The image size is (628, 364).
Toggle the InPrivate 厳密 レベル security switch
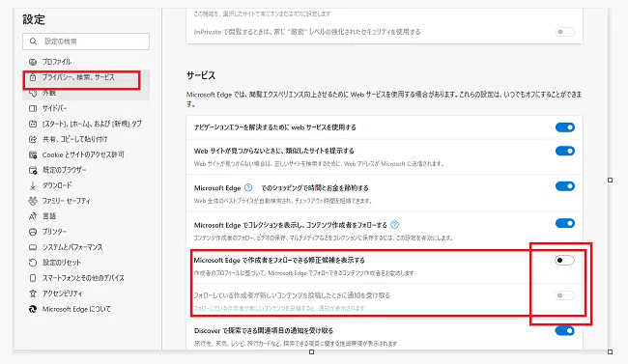coord(565,32)
